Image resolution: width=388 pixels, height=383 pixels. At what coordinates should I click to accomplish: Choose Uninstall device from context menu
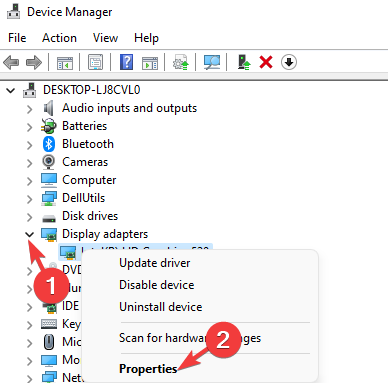click(161, 307)
